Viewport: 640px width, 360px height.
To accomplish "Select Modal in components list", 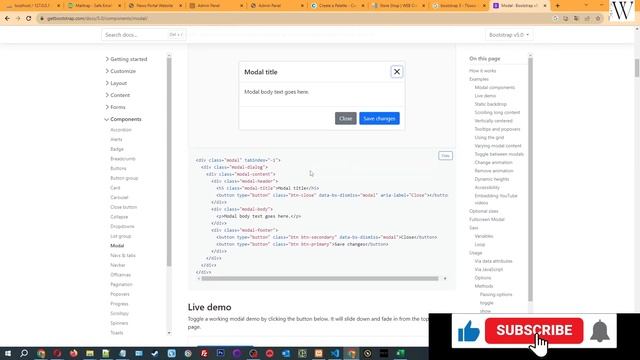I will [117, 246].
